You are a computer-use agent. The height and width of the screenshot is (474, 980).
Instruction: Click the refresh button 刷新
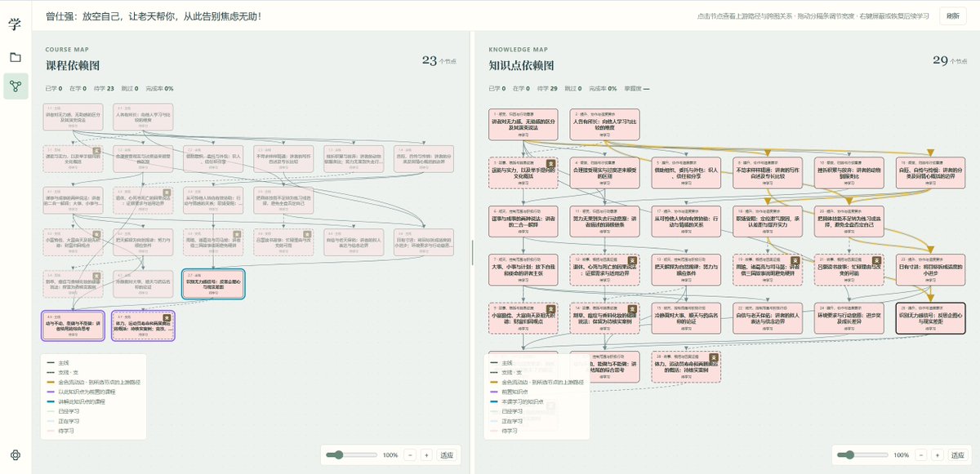coord(953,16)
